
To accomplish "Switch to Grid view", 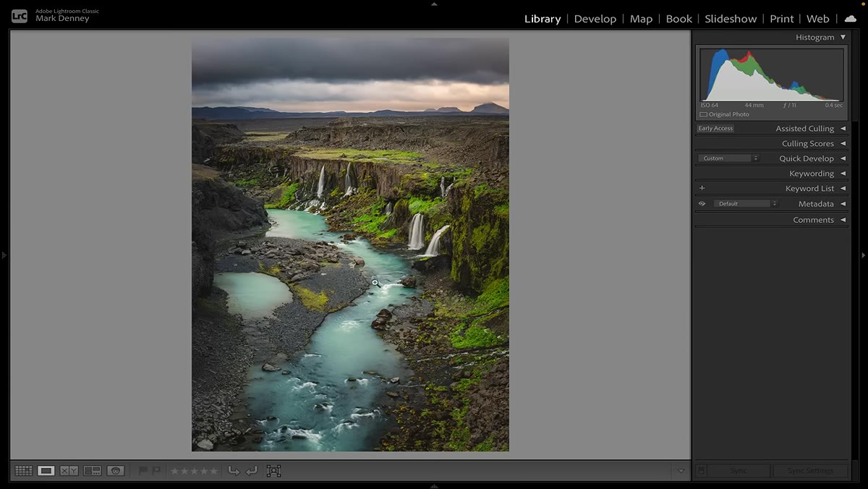I will tap(23, 471).
